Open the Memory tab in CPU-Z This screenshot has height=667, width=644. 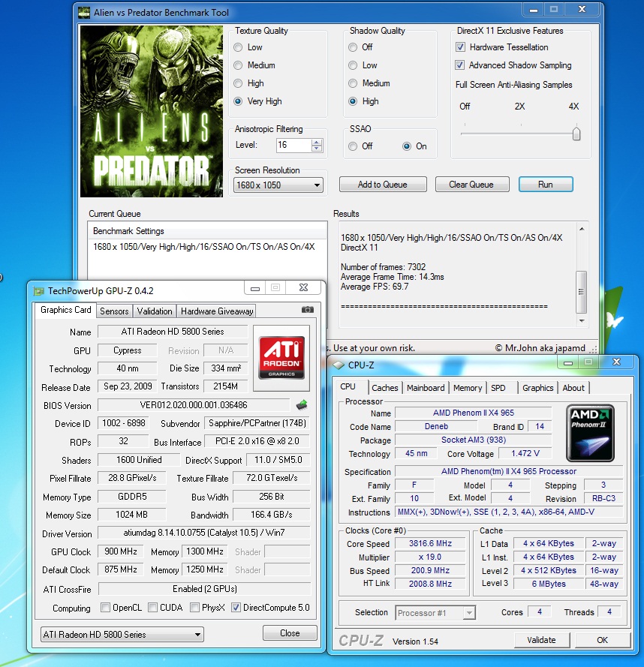pyautogui.click(x=468, y=388)
